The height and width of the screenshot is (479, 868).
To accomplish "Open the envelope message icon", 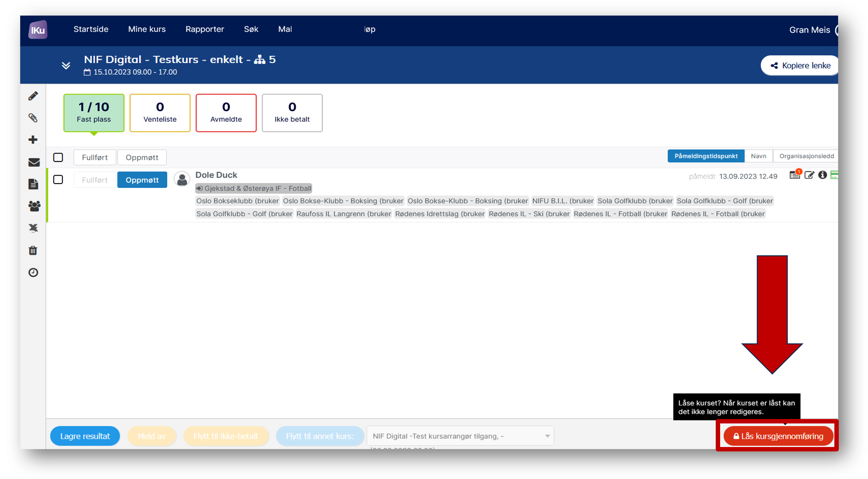I will (x=34, y=162).
